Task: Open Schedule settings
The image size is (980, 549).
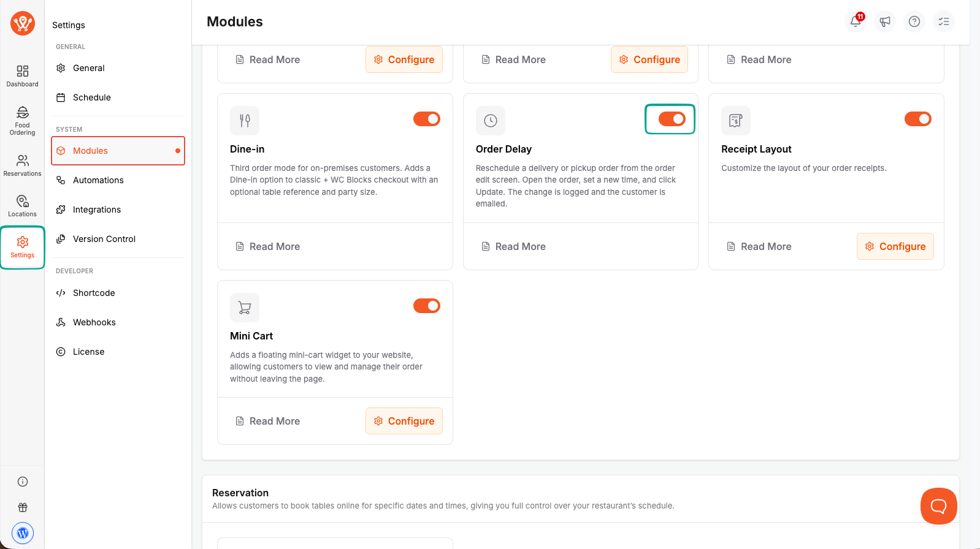Action: tap(118, 97)
